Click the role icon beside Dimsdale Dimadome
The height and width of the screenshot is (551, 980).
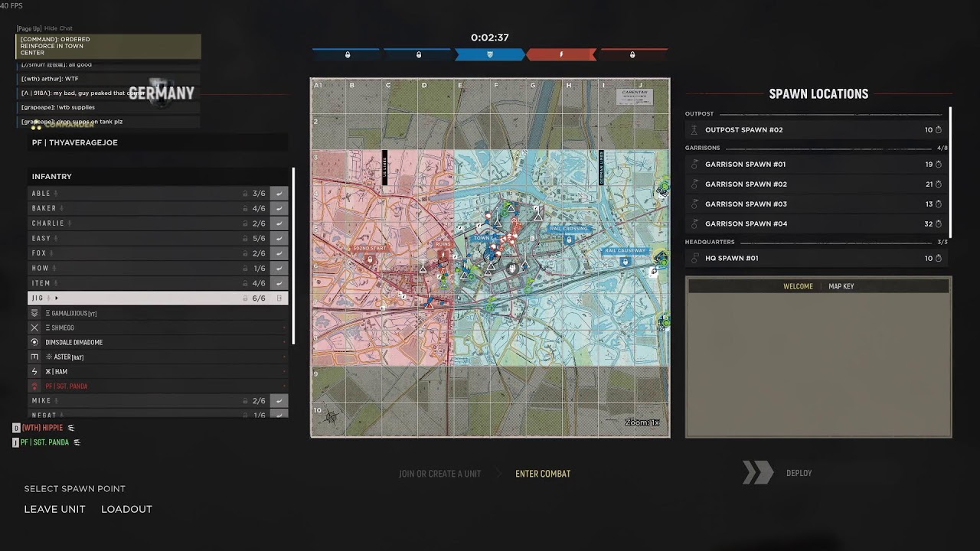[34, 342]
